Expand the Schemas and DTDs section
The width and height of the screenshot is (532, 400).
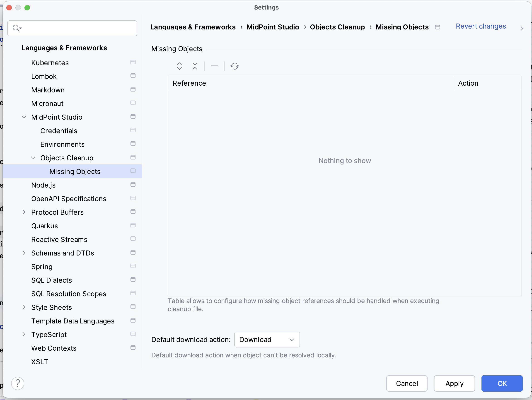coord(24,253)
